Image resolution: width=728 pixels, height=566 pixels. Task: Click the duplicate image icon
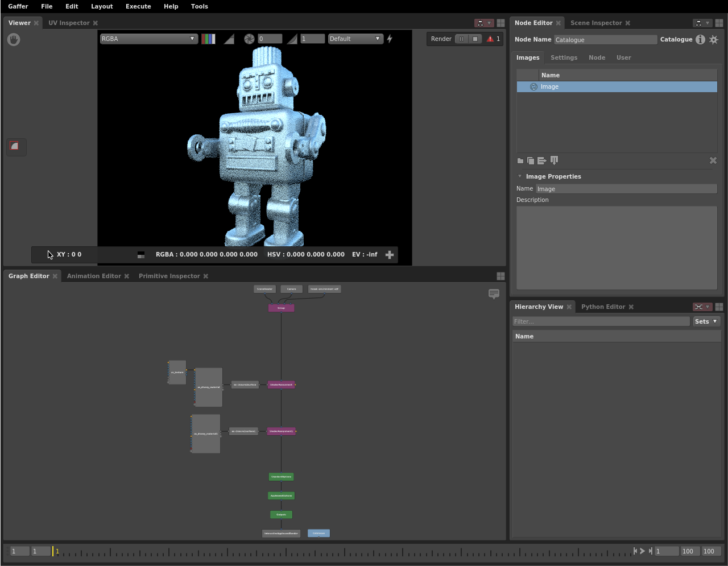531,160
